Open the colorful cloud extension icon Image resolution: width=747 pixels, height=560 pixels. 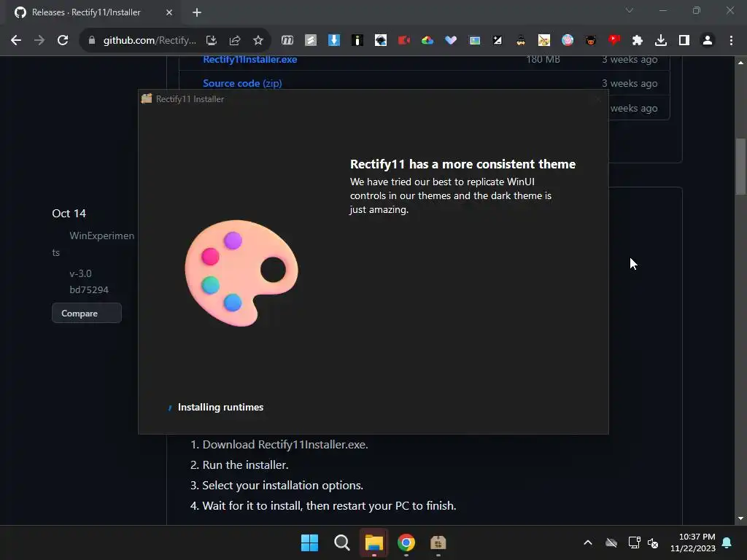pyautogui.click(x=427, y=41)
